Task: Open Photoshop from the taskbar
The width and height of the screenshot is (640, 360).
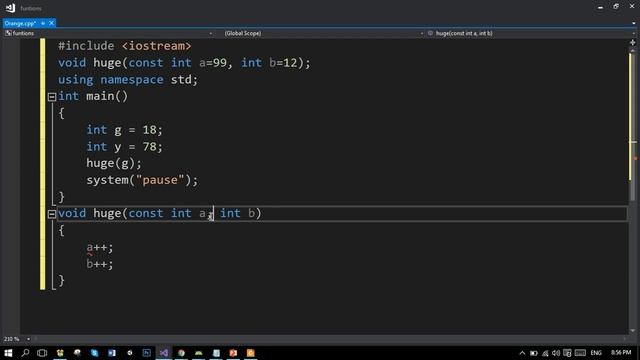Action: (147, 353)
